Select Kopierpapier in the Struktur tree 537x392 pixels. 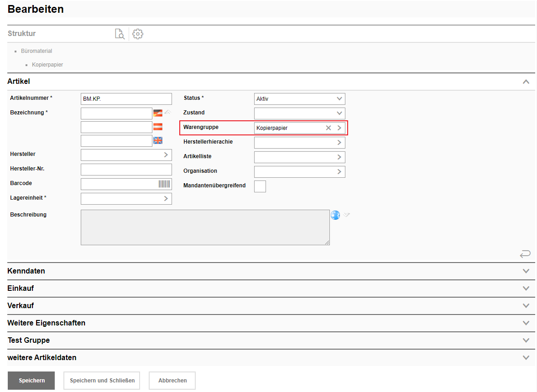[47, 65]
